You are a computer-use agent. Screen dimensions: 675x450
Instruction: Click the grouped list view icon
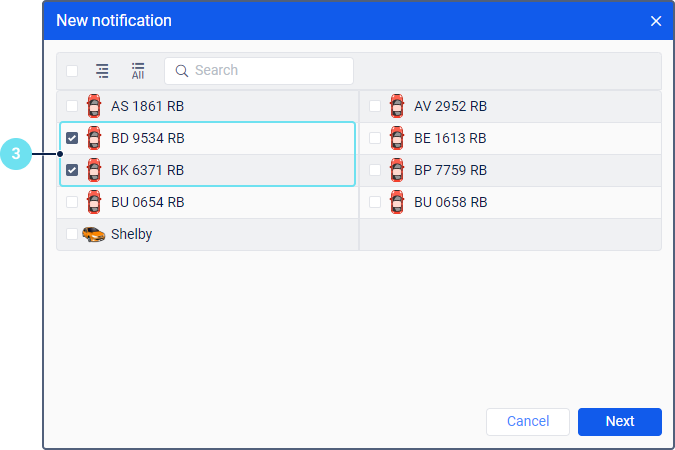coord(102,71)
